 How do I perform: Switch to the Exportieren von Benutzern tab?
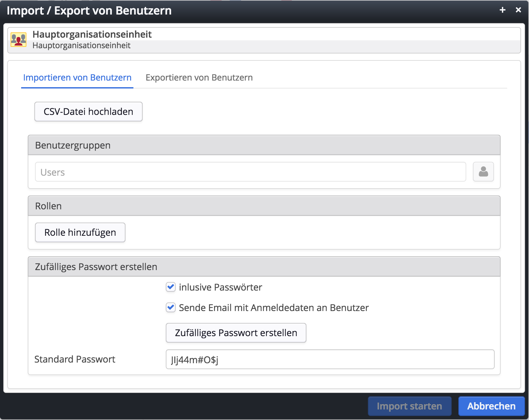[x=199, y=78]
